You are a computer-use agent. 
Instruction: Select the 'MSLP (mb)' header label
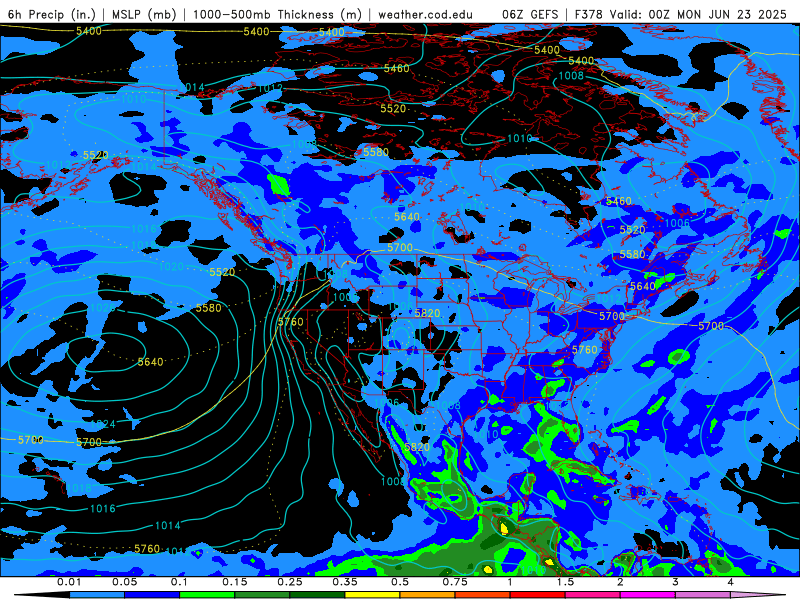pos(144,14)
